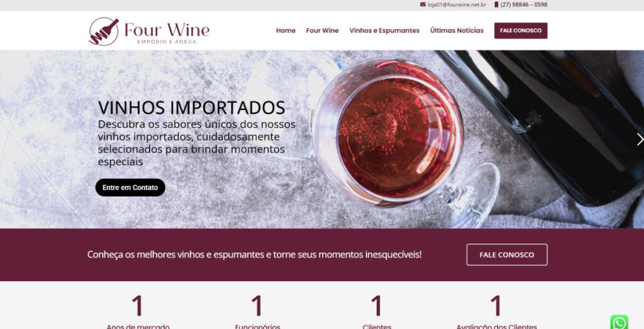Open the Four Wine menu item
The width and height of the screenshot is (644, 329).
coord(323,30)
